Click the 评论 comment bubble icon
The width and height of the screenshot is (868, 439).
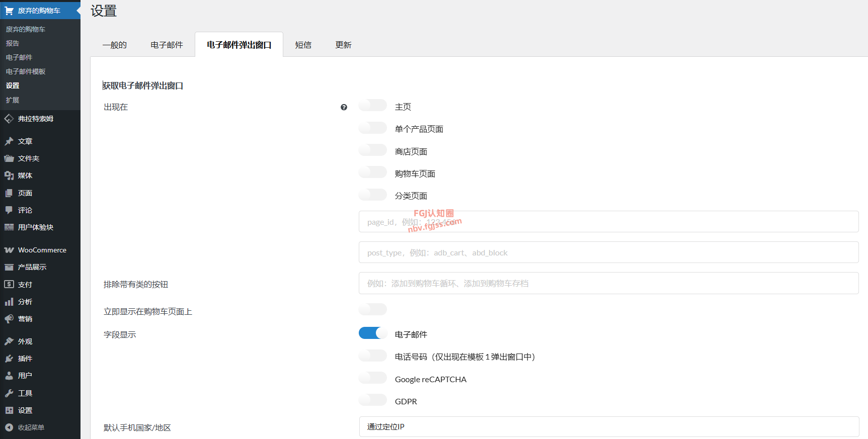click(9, 210)
